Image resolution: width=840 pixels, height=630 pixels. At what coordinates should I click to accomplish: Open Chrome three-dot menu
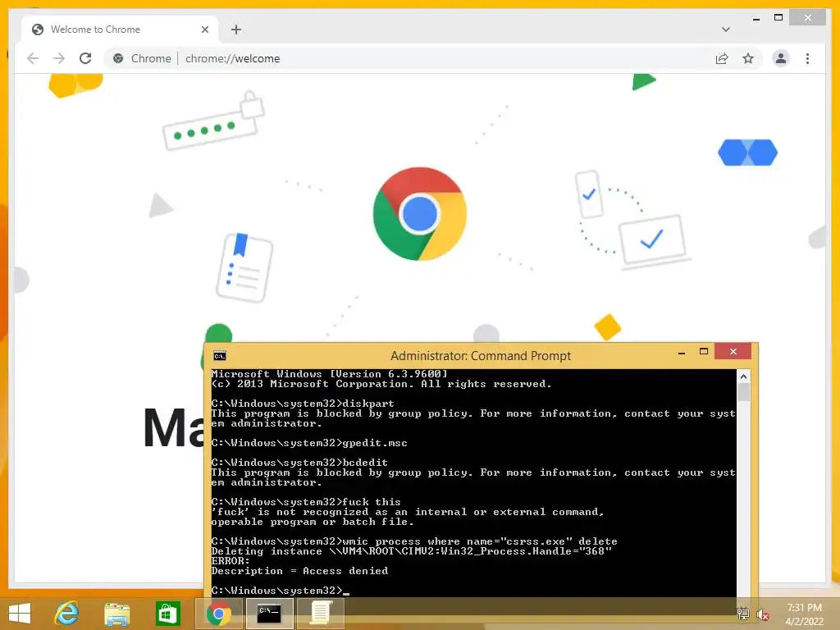[x=807, y=58]
